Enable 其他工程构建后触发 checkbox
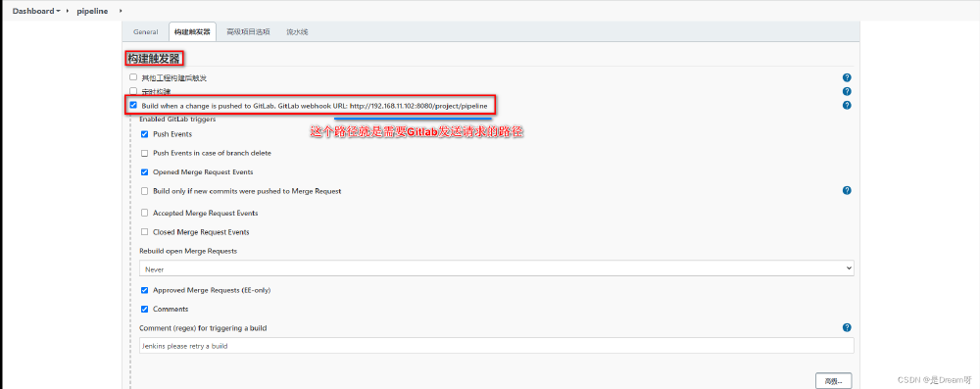This screenshot has height=389, width=980. 132,77
